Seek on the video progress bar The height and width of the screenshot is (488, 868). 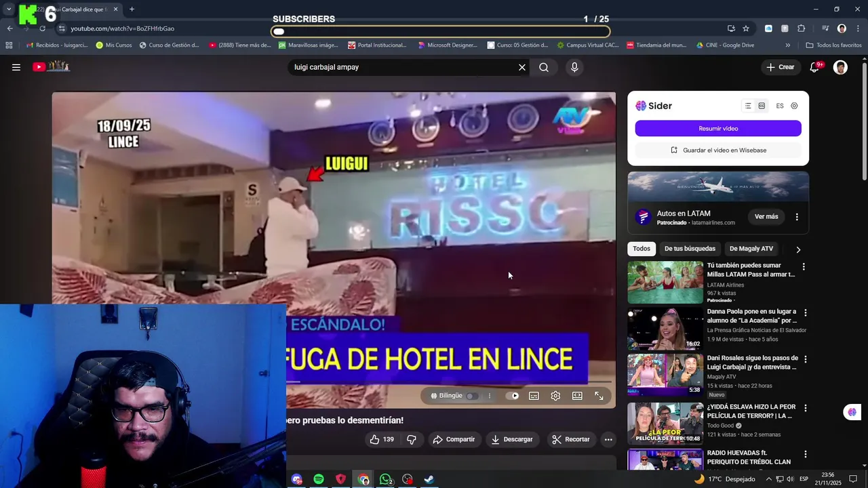pyautogui.click(x=450, y=382)
